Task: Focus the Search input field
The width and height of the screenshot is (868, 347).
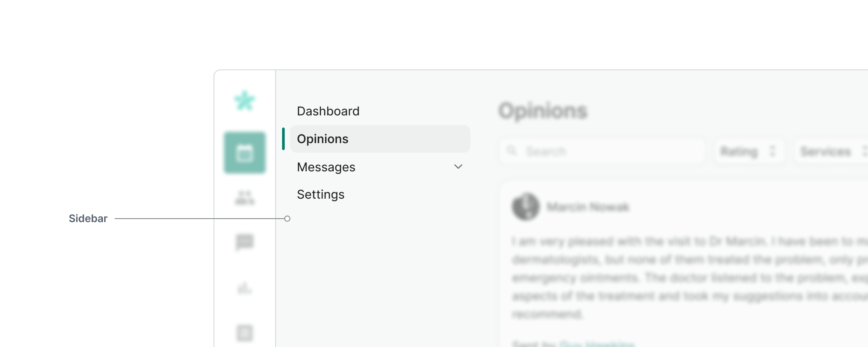Action: (x=608, y=151)
